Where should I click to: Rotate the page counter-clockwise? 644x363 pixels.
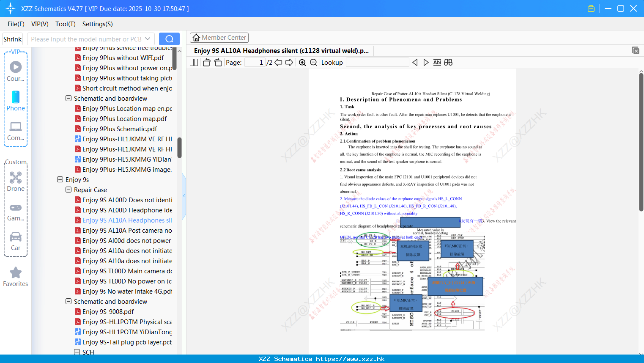click(x=206, y=63)
